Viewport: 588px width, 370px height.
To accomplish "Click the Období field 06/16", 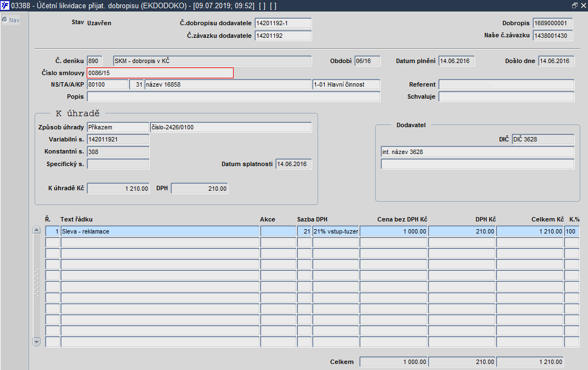I will click(367, 61).
